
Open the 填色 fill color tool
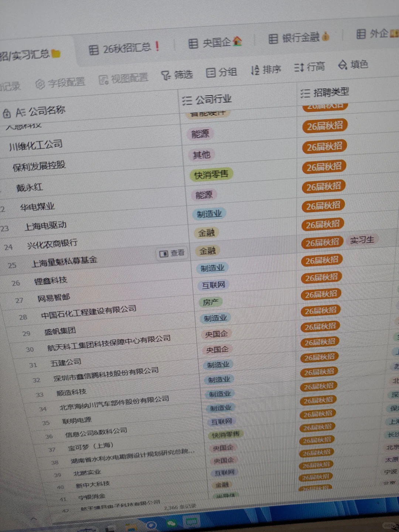click(353, 65)
